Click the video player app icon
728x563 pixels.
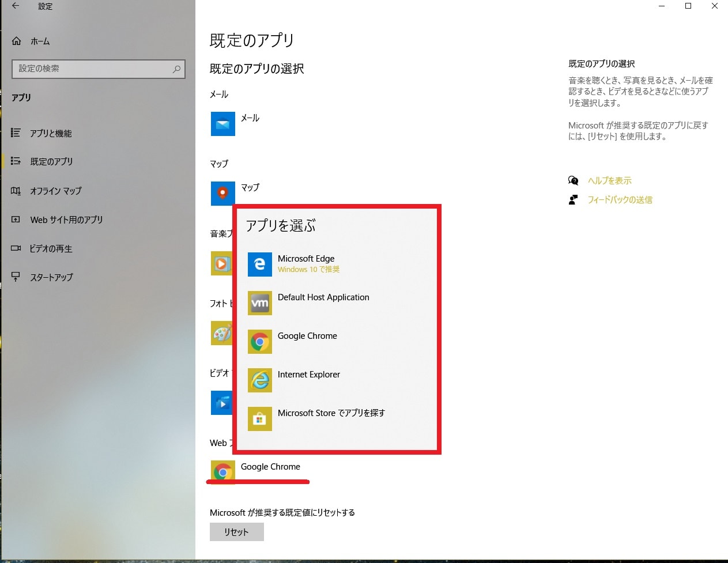pos(221,403)
